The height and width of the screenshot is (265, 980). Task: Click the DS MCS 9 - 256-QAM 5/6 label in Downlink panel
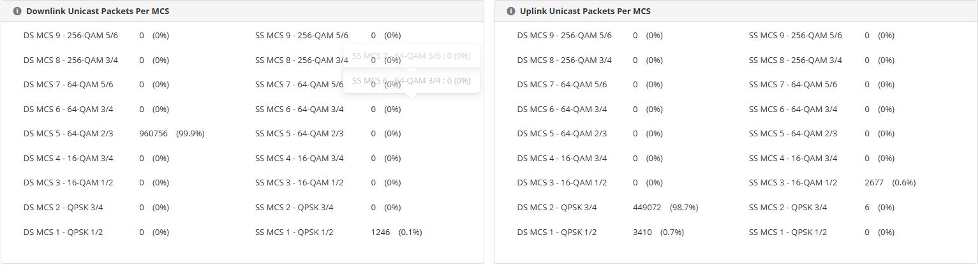pyautogui.click(x=71, y=36)
